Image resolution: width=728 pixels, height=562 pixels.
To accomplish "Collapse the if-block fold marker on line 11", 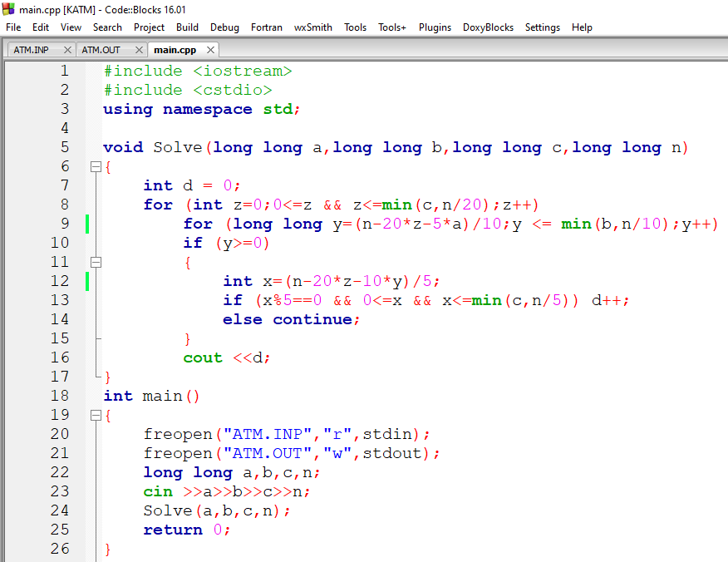I will coord(96,262).
